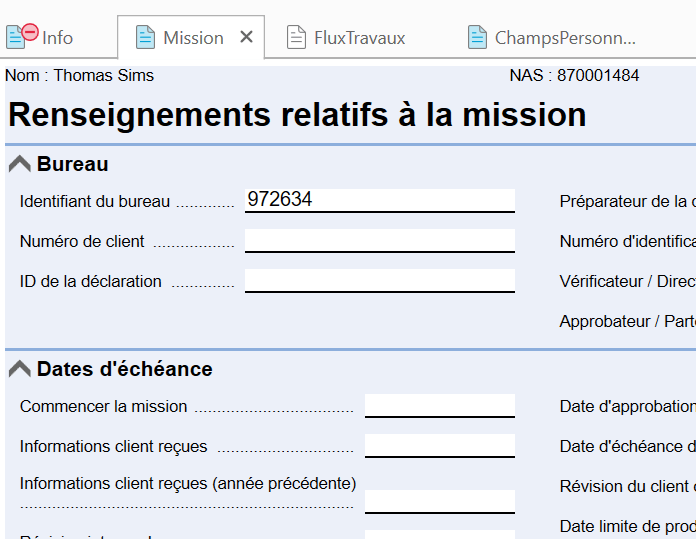Switch to the Info tab
This screenshot has height=539, width=696.
point(57,38)
